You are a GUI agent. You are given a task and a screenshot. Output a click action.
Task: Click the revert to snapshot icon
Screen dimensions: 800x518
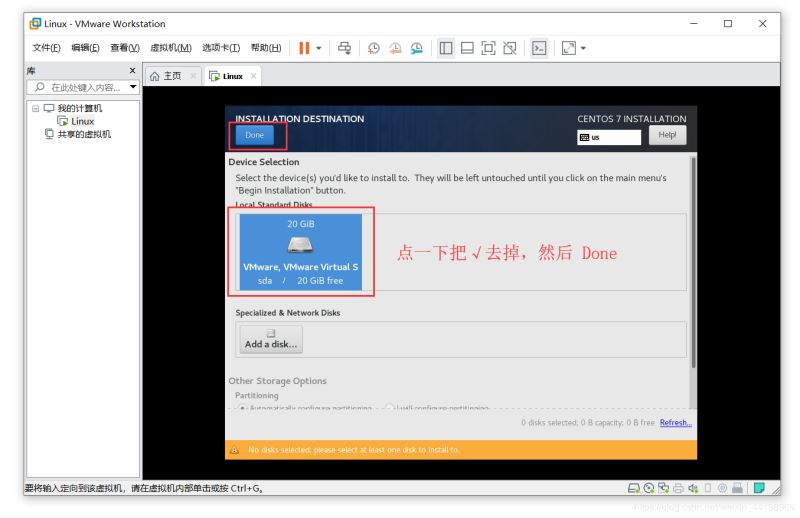coord(395,48)
